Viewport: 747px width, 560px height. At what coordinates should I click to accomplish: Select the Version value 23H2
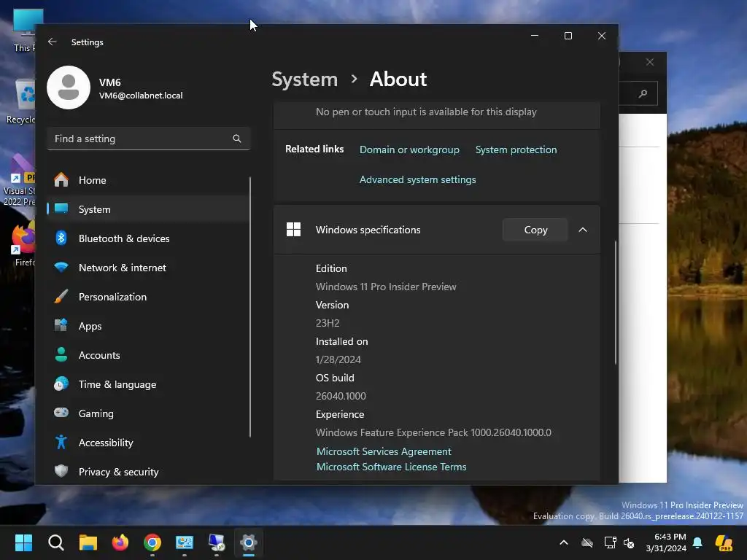(328, 323)
